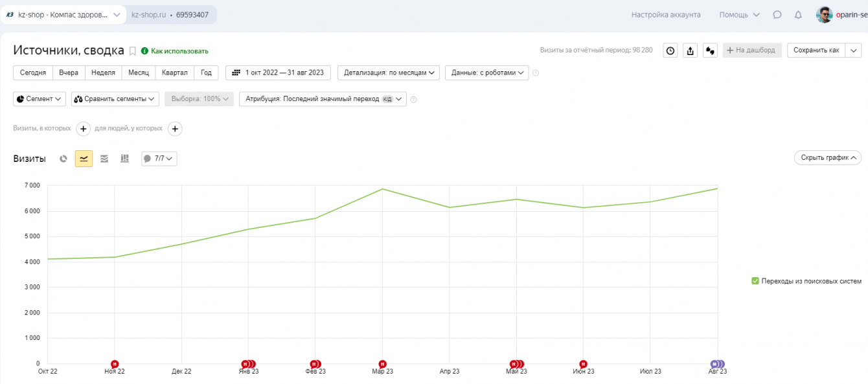
Task: Select the Неделя period tab
Action: point(103,73)
